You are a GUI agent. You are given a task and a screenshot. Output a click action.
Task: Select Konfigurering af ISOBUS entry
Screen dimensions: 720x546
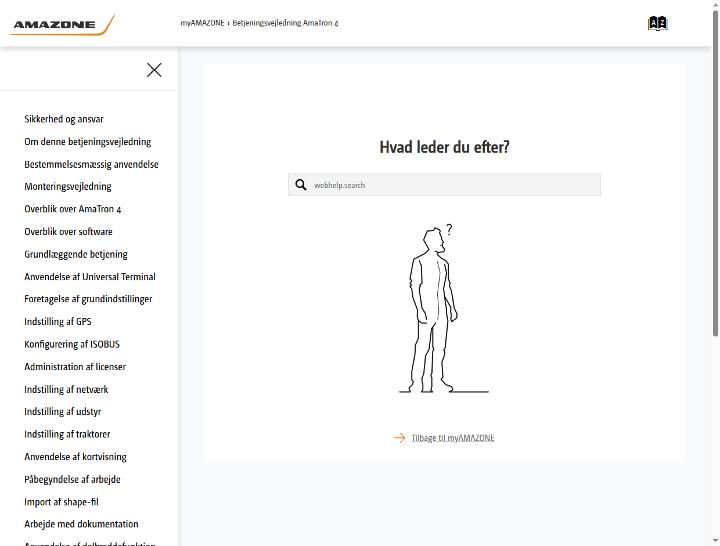[72, 344]
